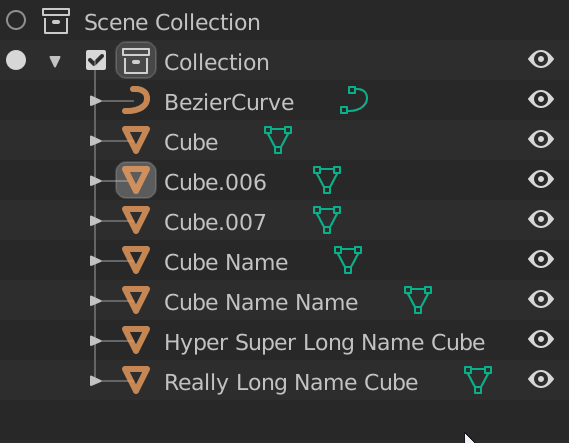Click the mesh data icon for Cube Name Name
Screen dimensions: 569x443
pyautogui.click(x=418, y=300)
